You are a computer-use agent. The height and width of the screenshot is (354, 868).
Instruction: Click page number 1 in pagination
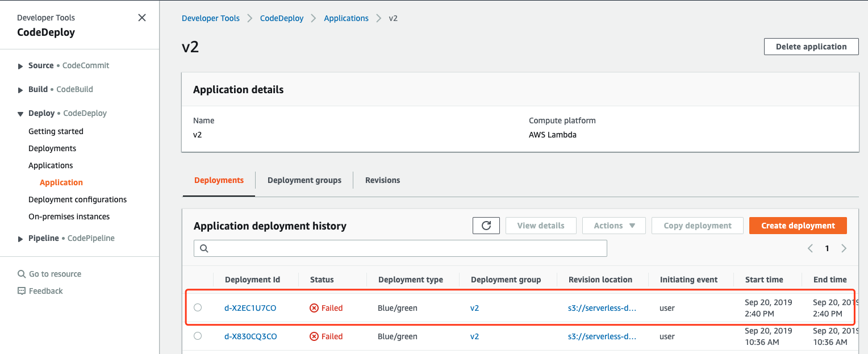(x=827, y=248)
